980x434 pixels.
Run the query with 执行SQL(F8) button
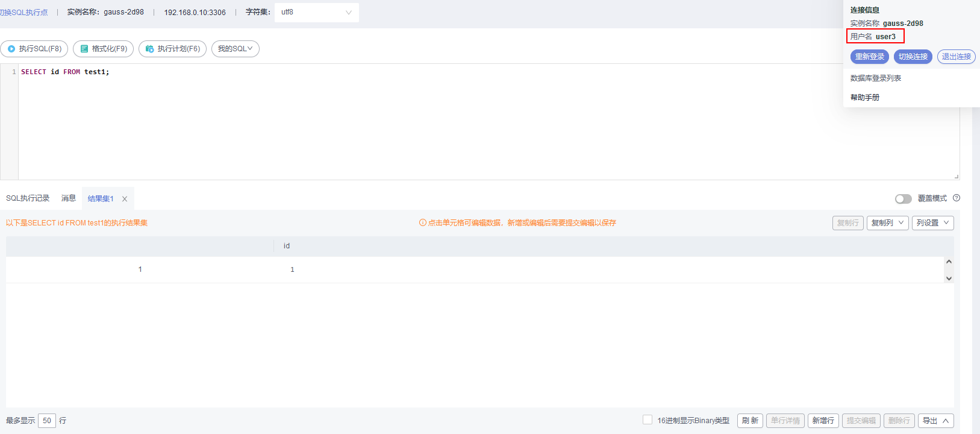pyautogui.click(x=34, y=49)
